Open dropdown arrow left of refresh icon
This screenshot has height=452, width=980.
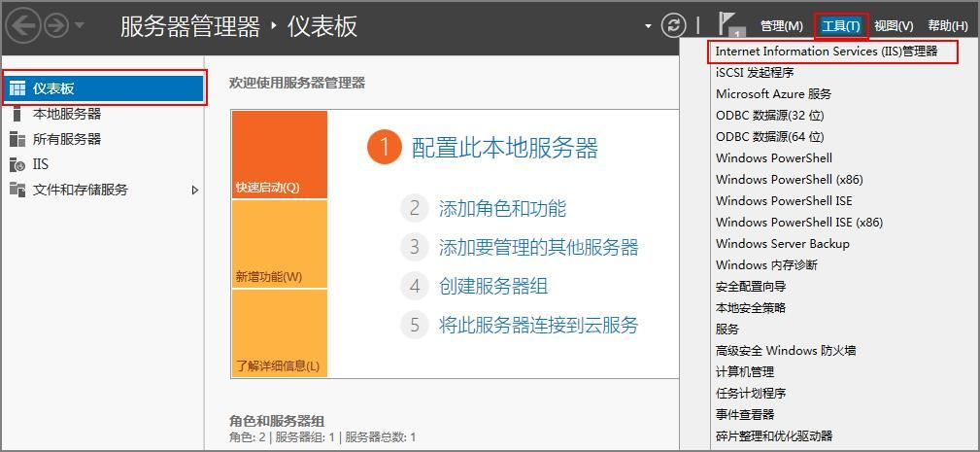(x=648, y=26)
